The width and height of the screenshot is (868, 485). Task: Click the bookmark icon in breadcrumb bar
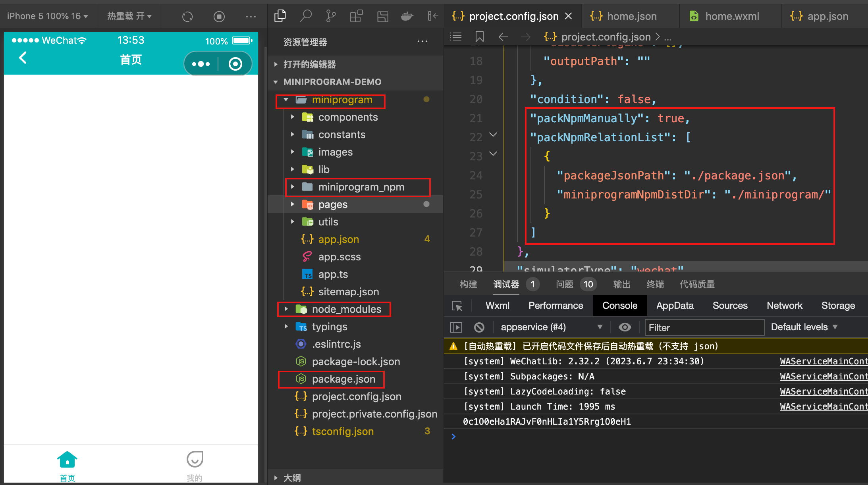point(480,37)
